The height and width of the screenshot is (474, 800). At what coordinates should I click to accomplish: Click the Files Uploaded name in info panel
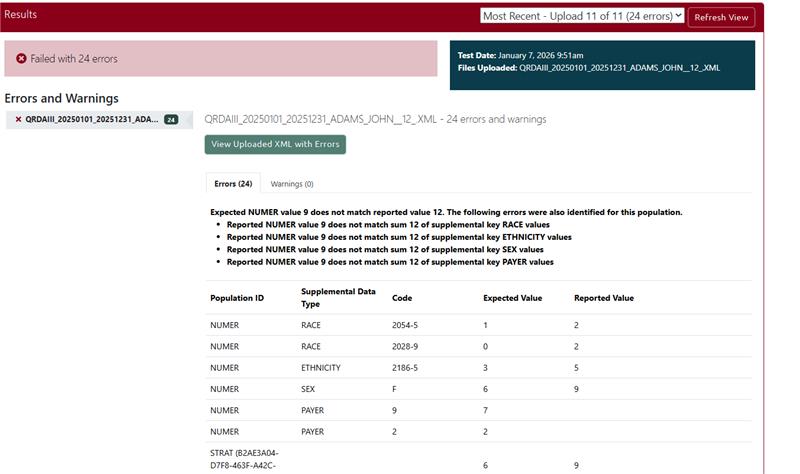pyautogui.click(x=619, y=68)
